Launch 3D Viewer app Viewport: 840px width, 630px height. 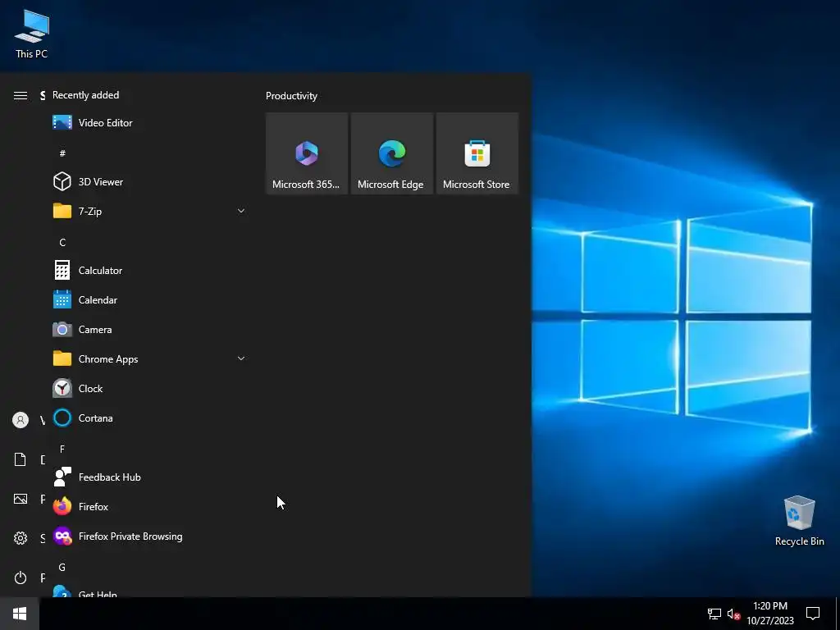tap(149, 181)
